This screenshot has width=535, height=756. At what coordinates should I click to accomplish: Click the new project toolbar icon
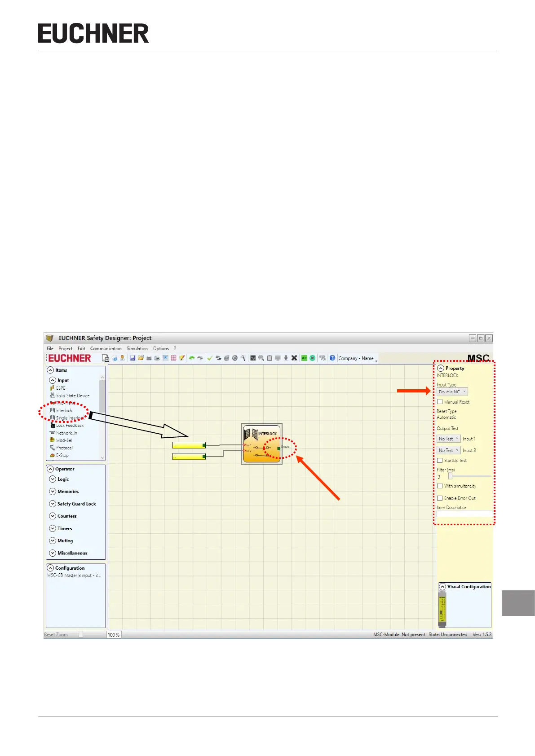click(x=106, y=358)
